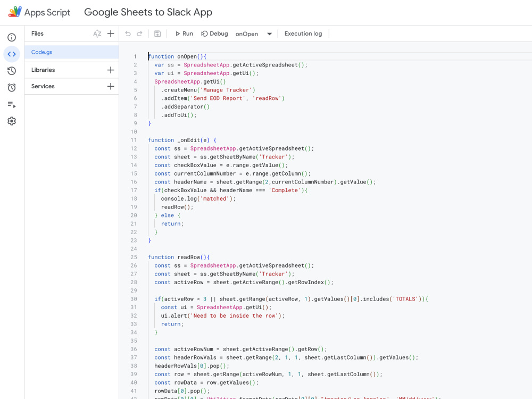Start Debug on the selected function
Viewport: 532px width, 399px height.
tap(214, 34)
